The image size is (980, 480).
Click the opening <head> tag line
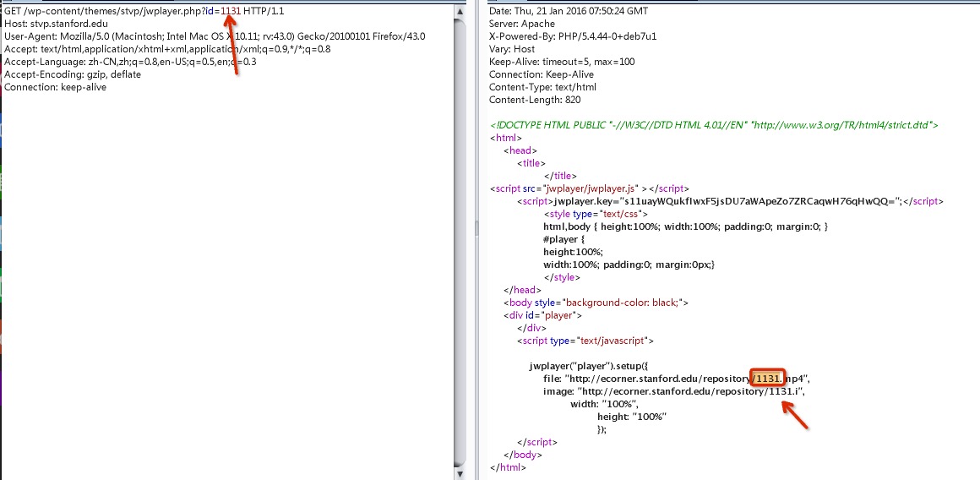click(x=520, y=150)
